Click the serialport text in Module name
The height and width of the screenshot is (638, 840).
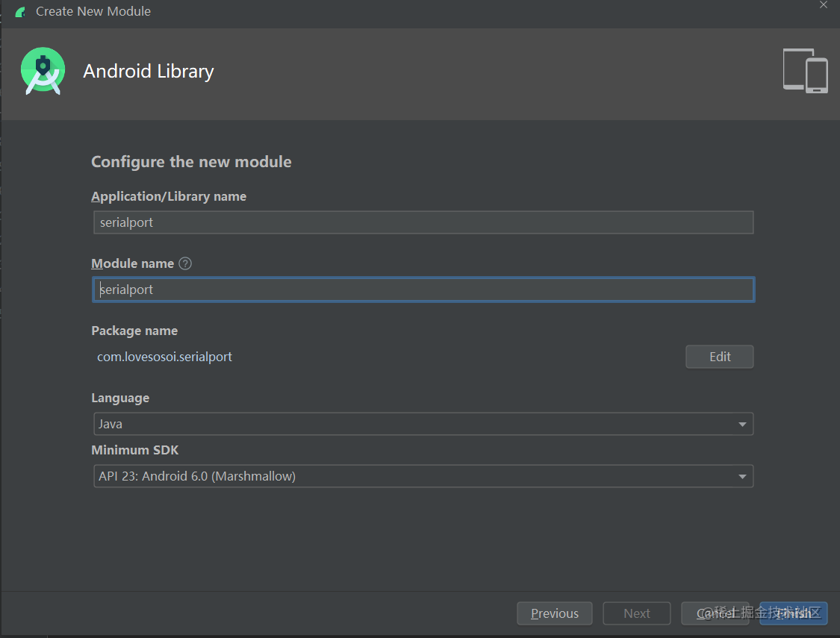click(126, 289)
